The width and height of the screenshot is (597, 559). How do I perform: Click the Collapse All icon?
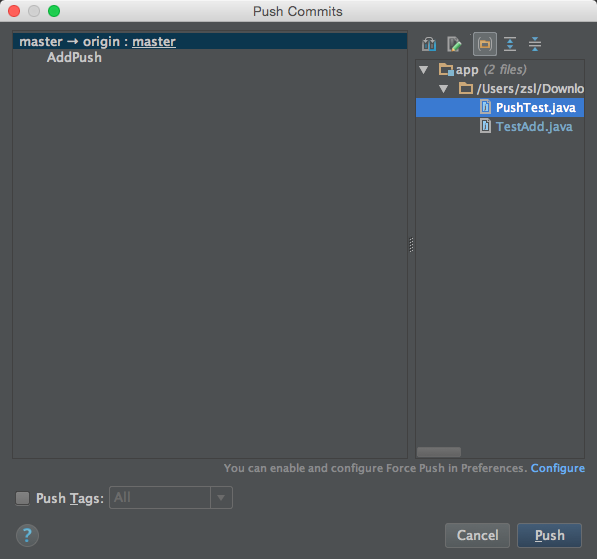coord(535,44)
